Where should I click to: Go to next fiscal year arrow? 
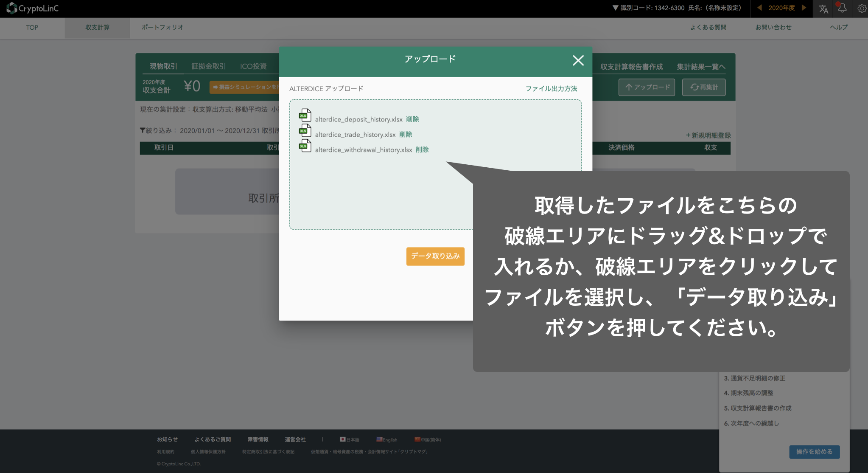coord(804,8)
